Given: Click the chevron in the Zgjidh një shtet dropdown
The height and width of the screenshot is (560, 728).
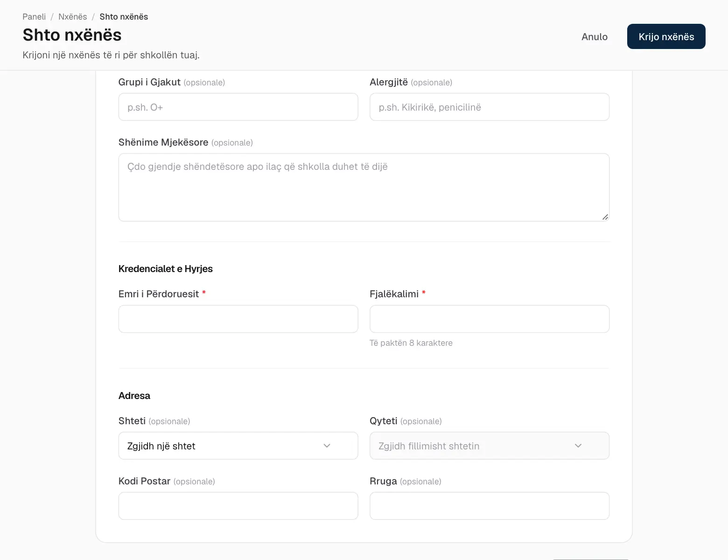Looking at the screenshot, I should [327, 446].
